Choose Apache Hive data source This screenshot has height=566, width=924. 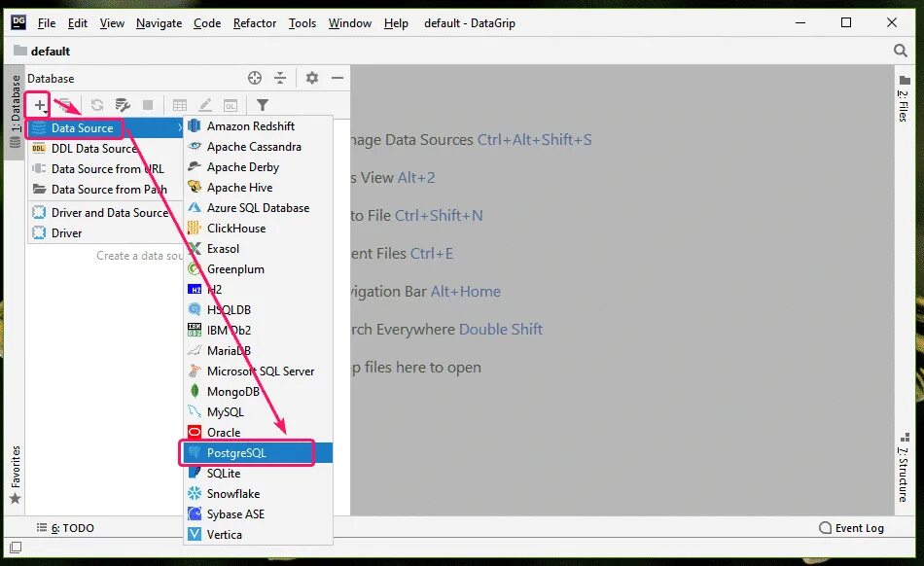coord(258,188)
